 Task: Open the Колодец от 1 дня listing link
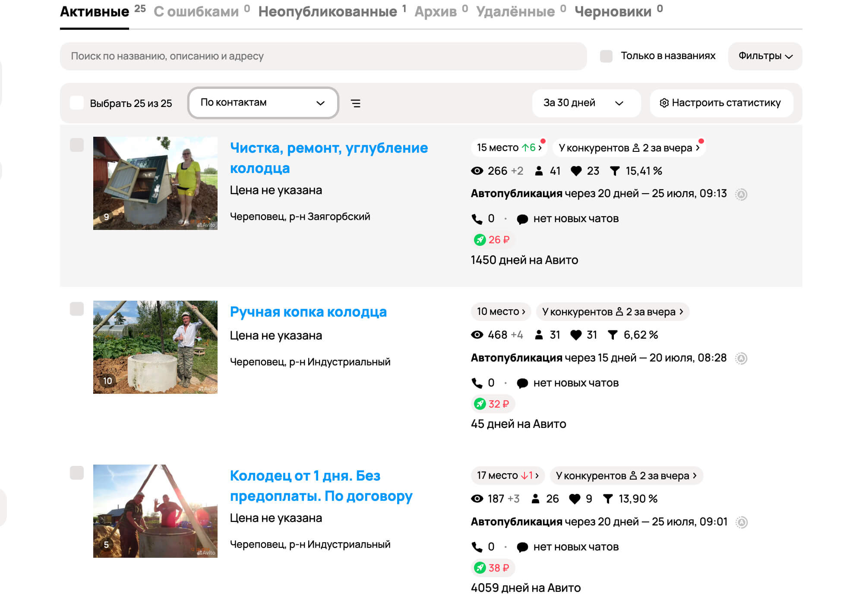(321, 486)
